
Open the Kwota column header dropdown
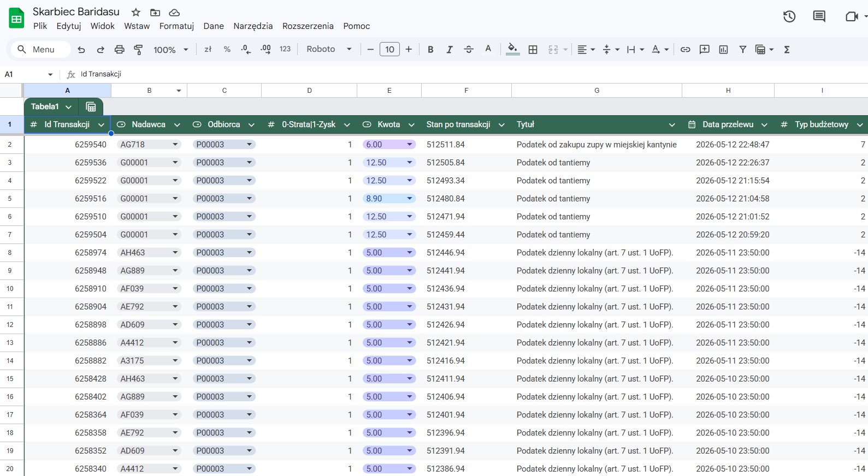(x=411, y=125)
